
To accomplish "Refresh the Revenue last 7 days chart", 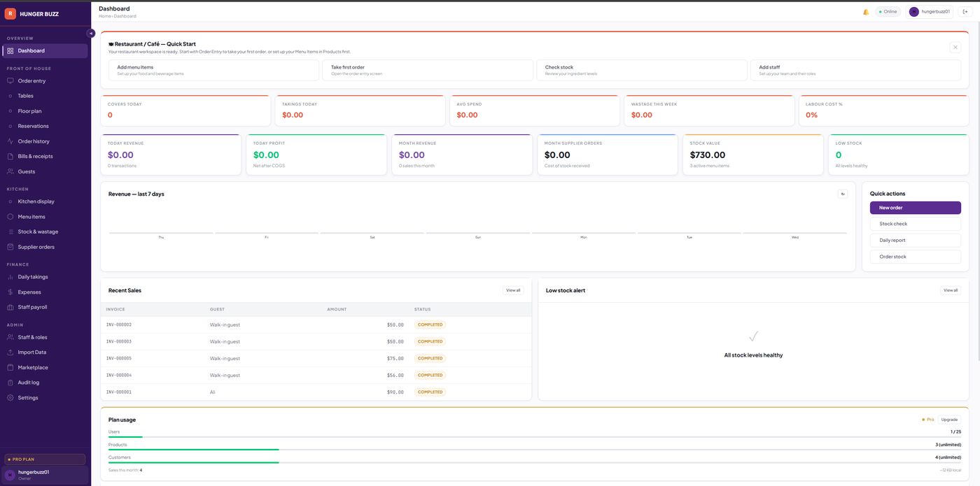I will (x=843, y=194).
